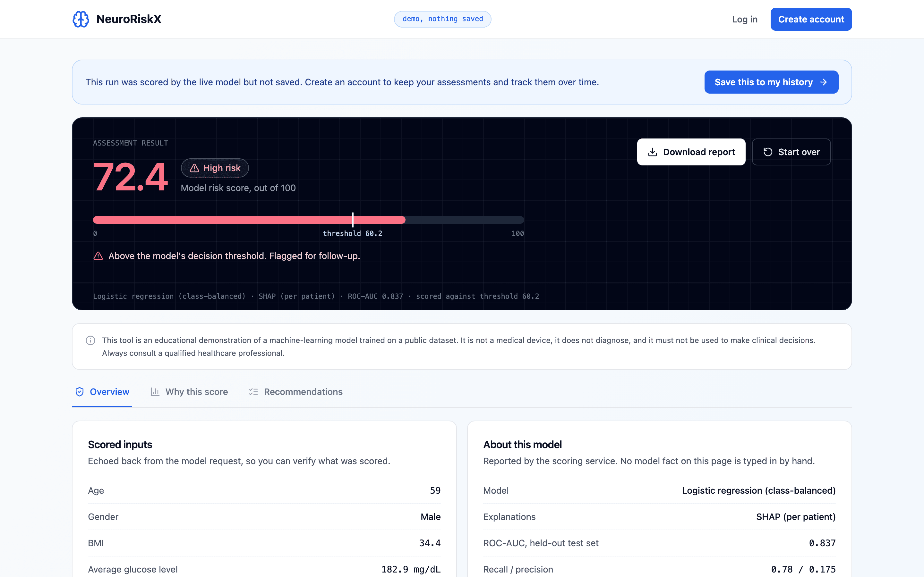
Task: Click the download arrow icon on report button
Action: tap(653, 152)
